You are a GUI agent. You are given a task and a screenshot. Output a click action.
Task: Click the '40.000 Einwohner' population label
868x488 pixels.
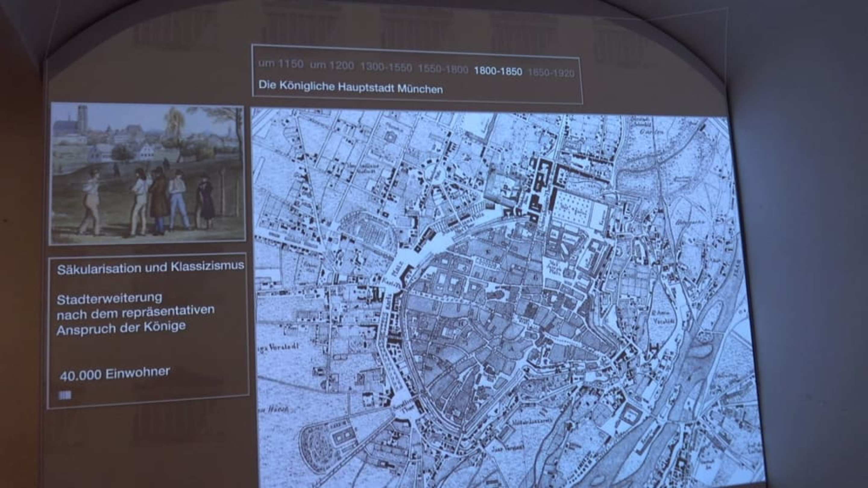(x=115, y=374)
